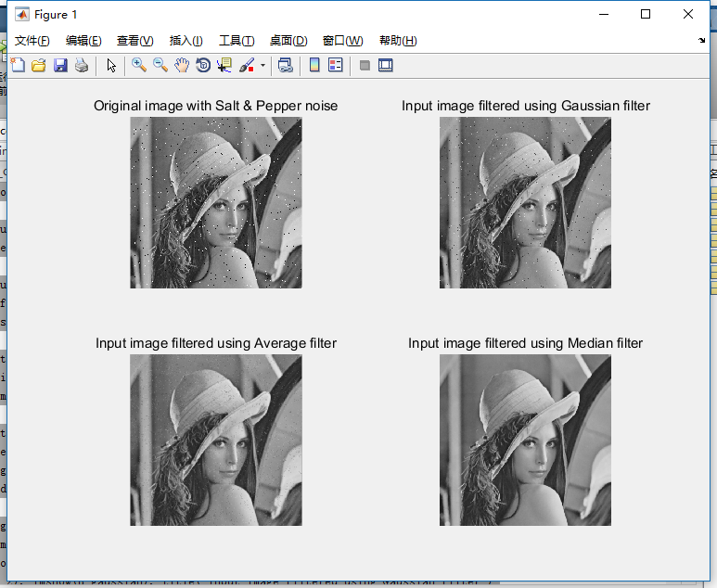Click title 'Input image filtered using Average filter'
This screenshot has height=588, width=717.
(x=216, y=343)
